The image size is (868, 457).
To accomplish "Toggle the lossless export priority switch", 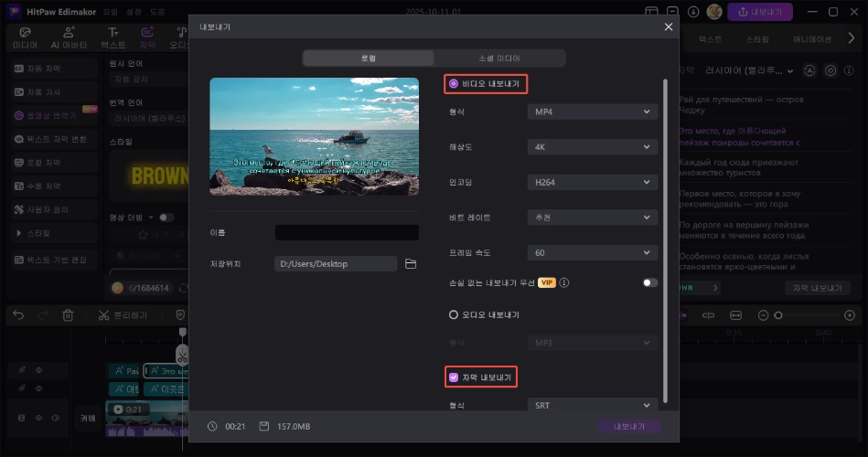I will coord(649,282).
